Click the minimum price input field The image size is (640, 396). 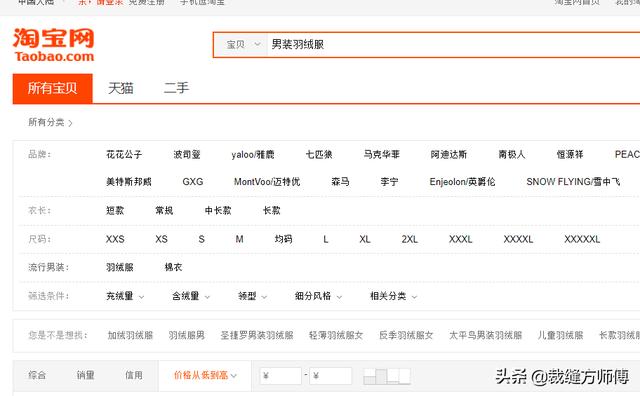point(281,376)
